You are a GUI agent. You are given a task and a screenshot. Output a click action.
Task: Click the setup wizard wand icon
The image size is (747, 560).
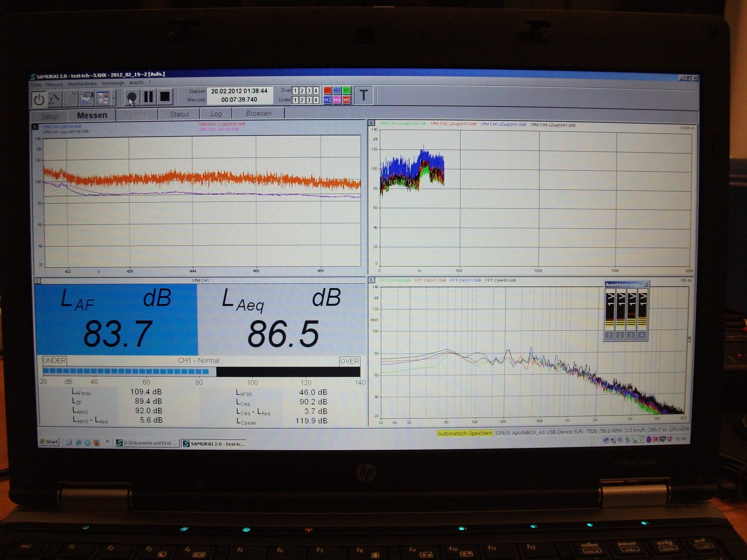tap(55, 99)
